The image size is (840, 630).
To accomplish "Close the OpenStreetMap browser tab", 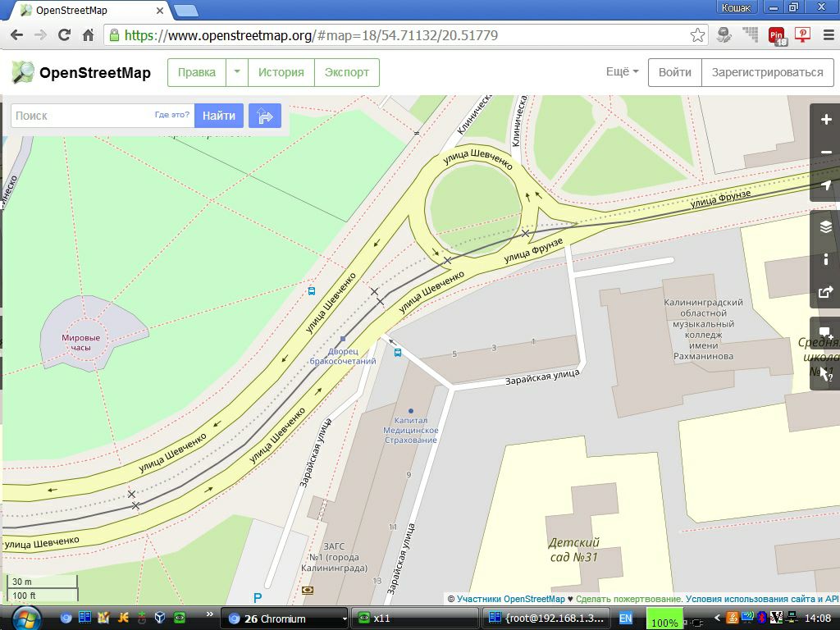I will coord(160,11).
